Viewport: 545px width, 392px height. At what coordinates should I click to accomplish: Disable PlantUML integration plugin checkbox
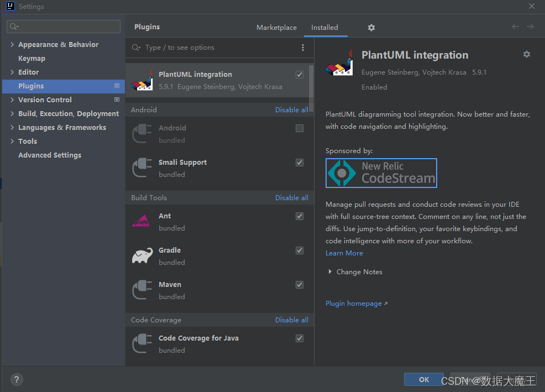[x=300, y=75]
